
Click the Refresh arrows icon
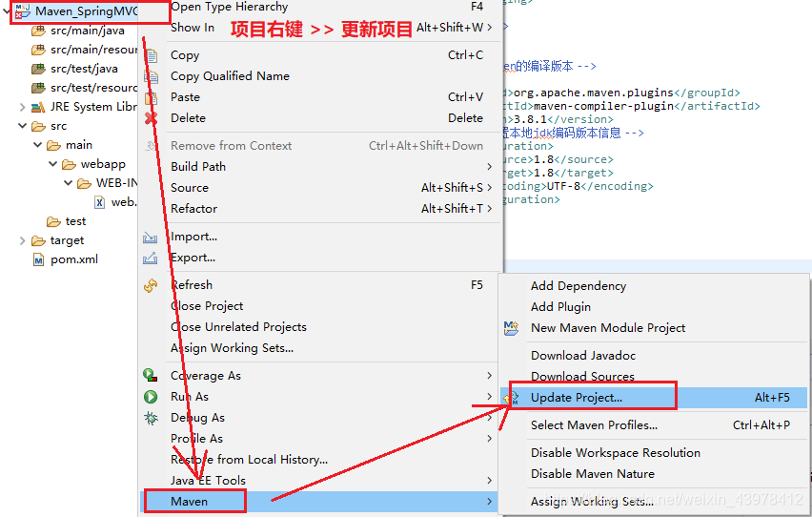(x=151, y=285)
